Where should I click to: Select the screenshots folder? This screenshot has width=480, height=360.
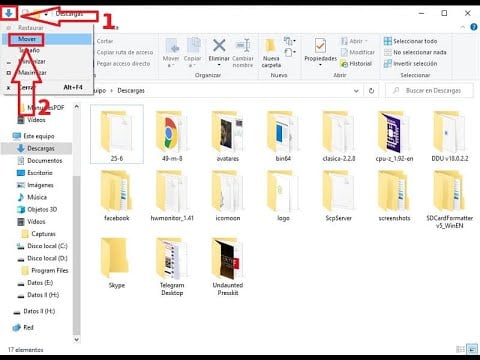coord(394,196)
